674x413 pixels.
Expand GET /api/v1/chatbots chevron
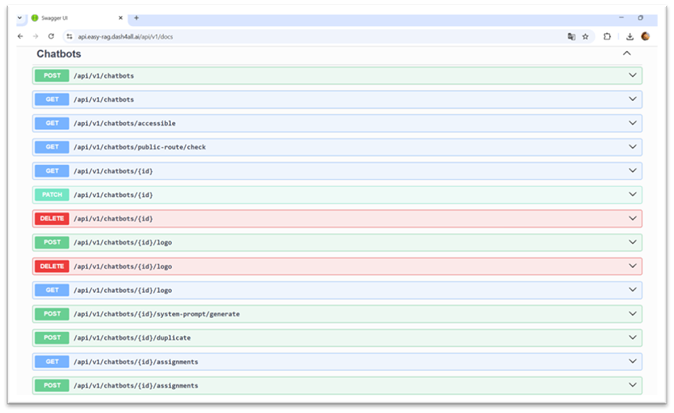pos(633,99)
